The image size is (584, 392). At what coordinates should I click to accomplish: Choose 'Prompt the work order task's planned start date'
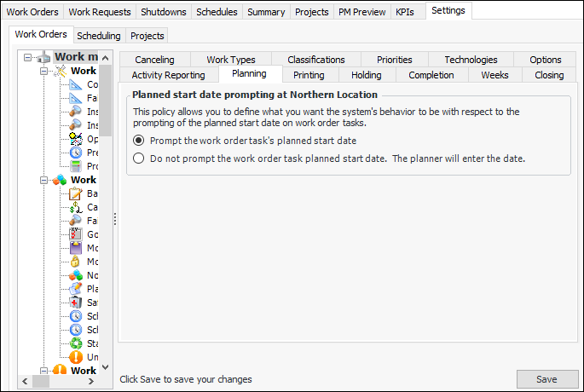(x=139, y=141)
